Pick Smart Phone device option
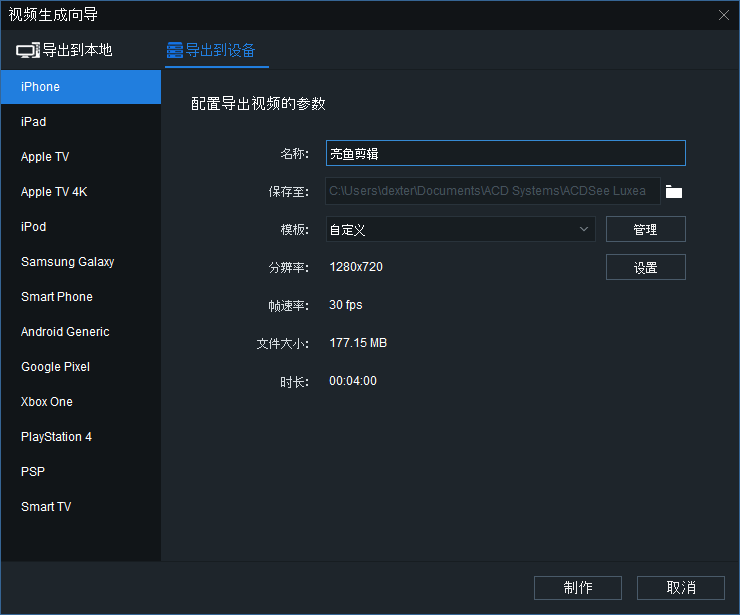 [81, 296]
